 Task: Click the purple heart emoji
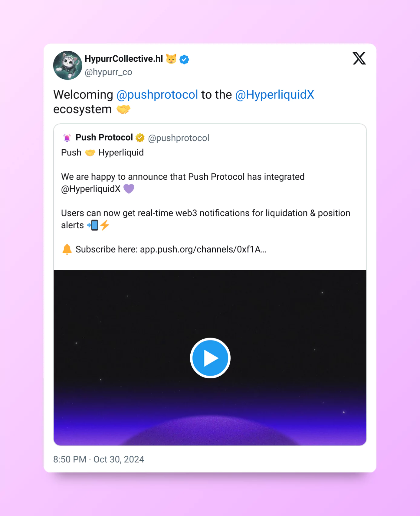pyautogui.click(x=129, y=189)
